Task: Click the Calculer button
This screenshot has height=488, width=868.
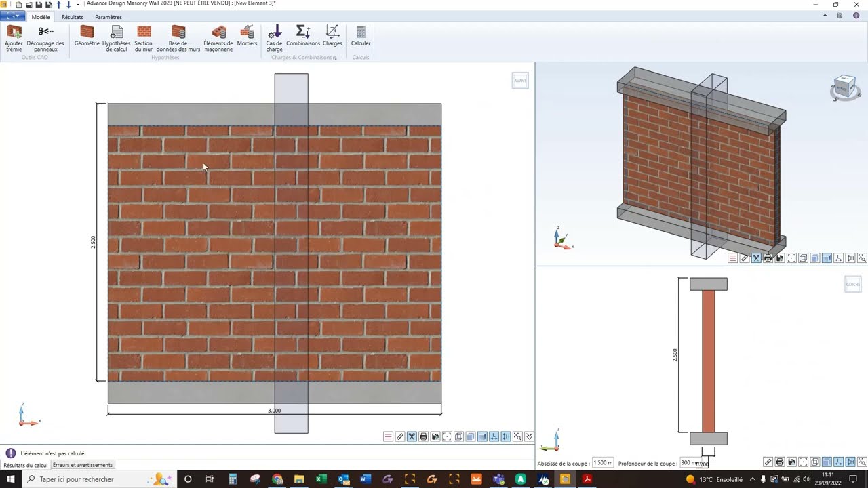Action: click(x=361, y=37)
